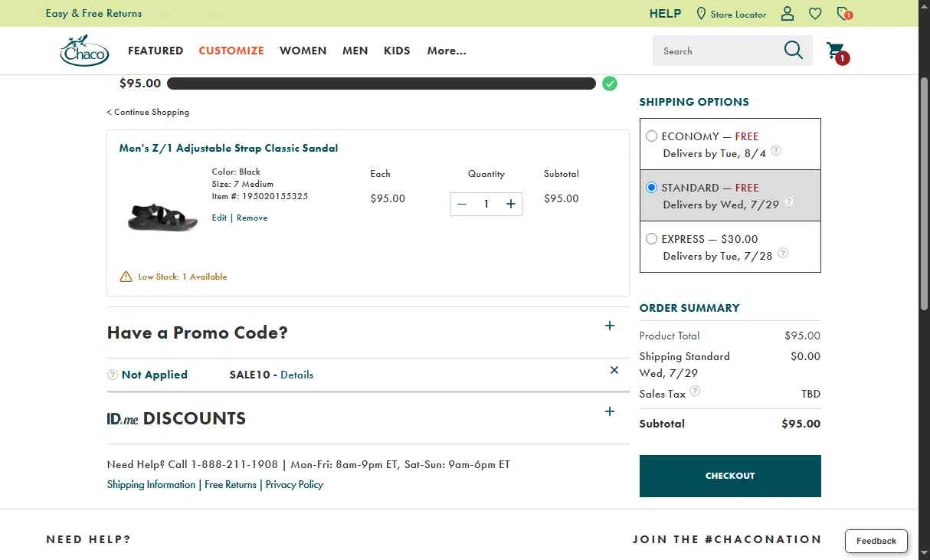The width and height of the screenshot is (930, 560).
Task: Click the Chaco logo
Action: (84, 51)
